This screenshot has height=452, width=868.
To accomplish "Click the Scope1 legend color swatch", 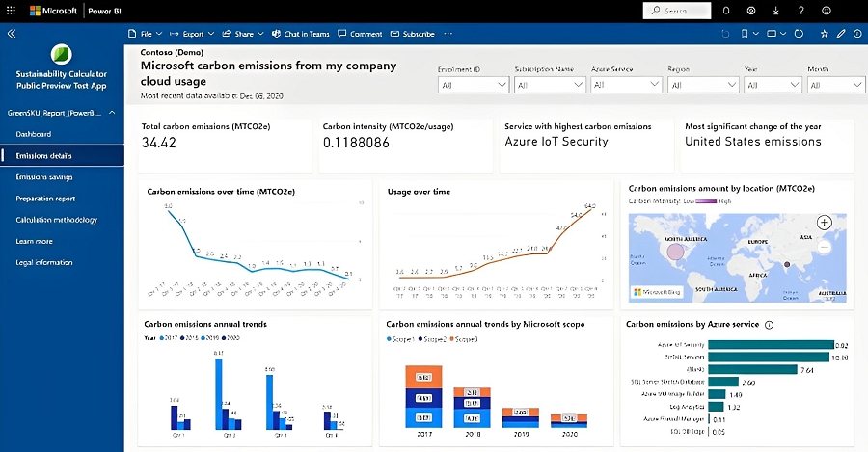I will (390, 339).
